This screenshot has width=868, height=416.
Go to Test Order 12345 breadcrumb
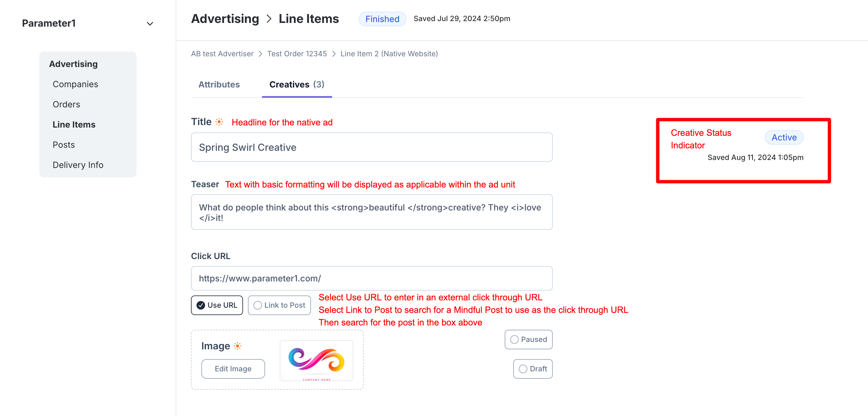pos(297,54)
